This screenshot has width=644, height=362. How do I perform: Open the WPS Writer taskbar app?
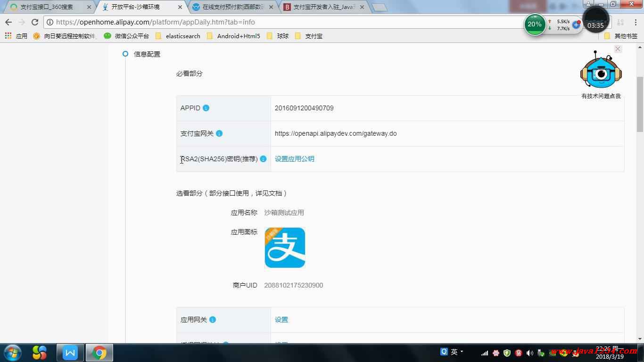tap(70, 353)
